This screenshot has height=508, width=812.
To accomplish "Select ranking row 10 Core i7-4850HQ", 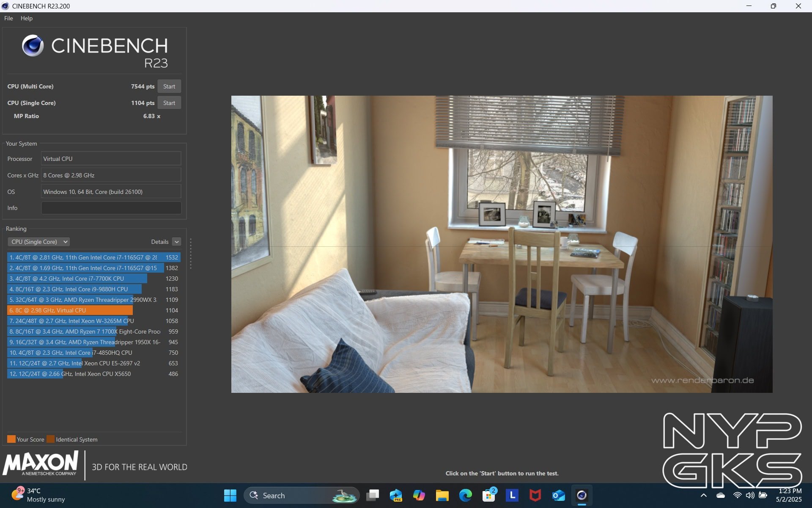I will coord(94,353).
